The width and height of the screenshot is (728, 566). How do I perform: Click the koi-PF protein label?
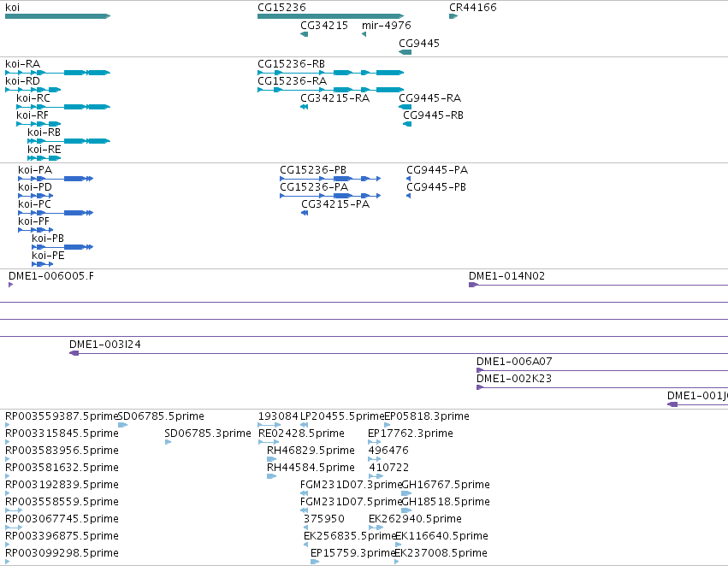33,221
